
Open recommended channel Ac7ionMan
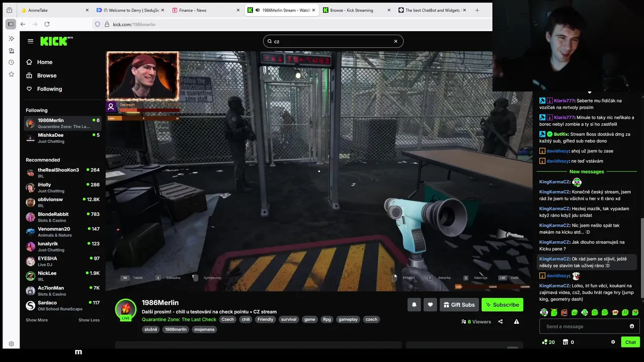pyautogui.click(x=63, y=291)
